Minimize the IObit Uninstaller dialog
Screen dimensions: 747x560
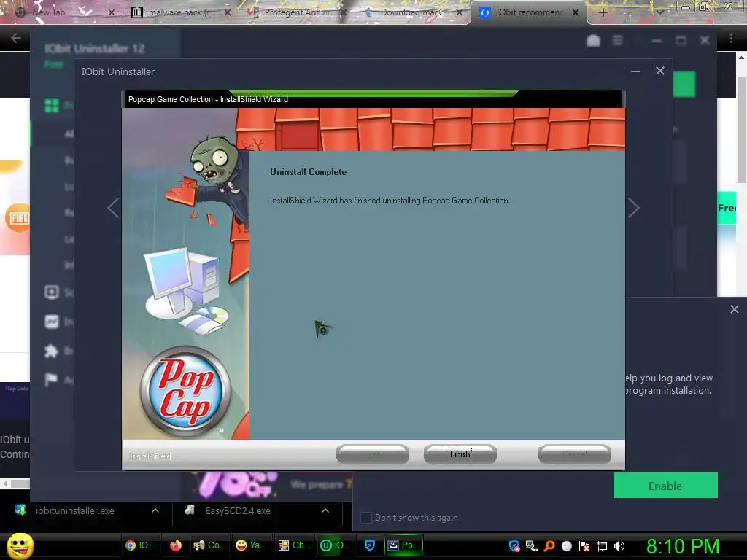click(x=635, y=71)
